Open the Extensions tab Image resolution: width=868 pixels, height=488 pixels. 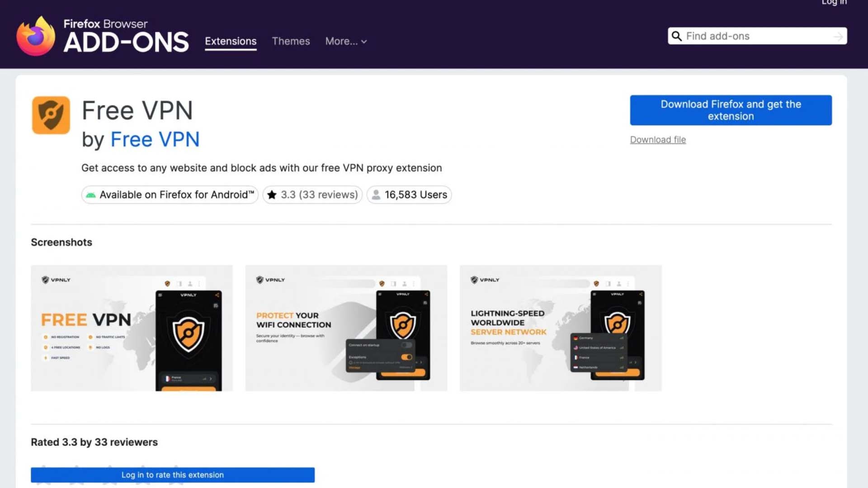231,41
